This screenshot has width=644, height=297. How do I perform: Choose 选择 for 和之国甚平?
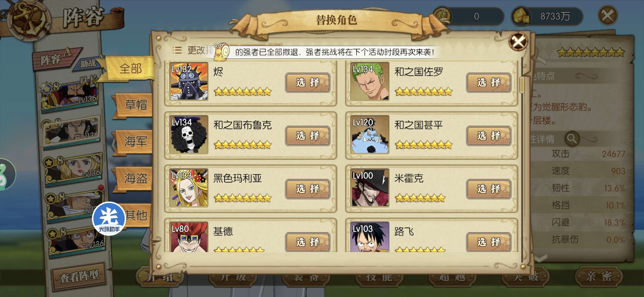[x=489, y=136]
